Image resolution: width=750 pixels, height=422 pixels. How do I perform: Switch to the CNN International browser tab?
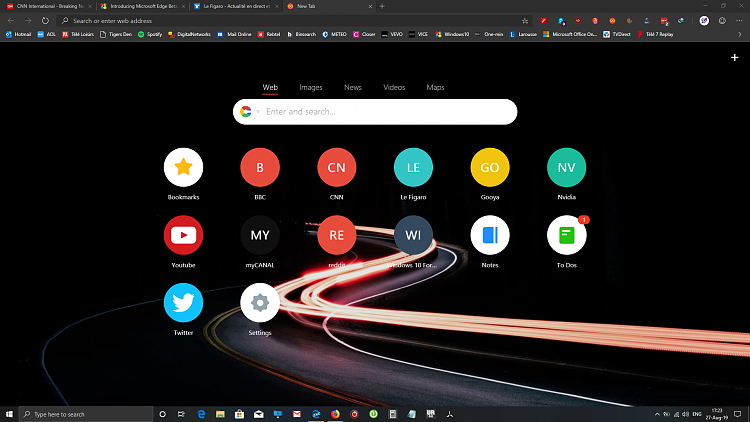48,6
